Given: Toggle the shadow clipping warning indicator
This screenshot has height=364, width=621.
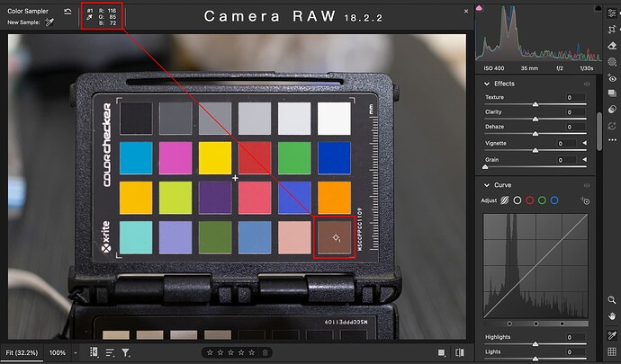Looking at the screenshot, I should coord(479,7).
